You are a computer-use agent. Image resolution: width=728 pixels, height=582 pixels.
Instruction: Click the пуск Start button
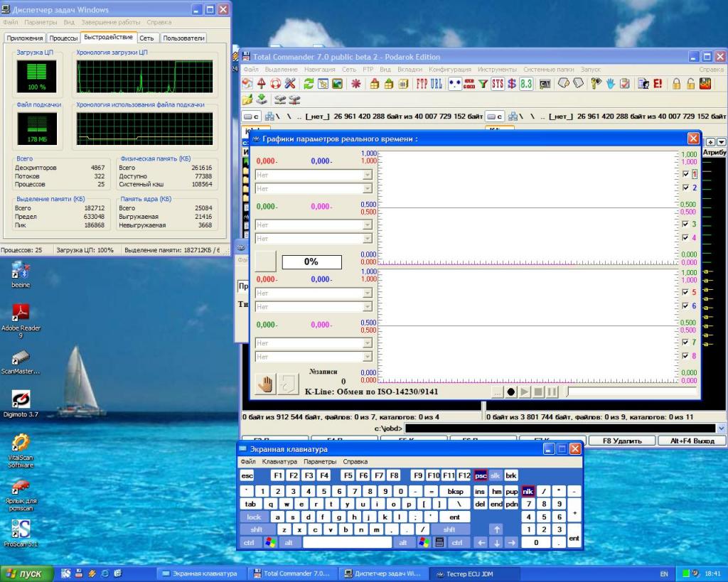(24, 573)
